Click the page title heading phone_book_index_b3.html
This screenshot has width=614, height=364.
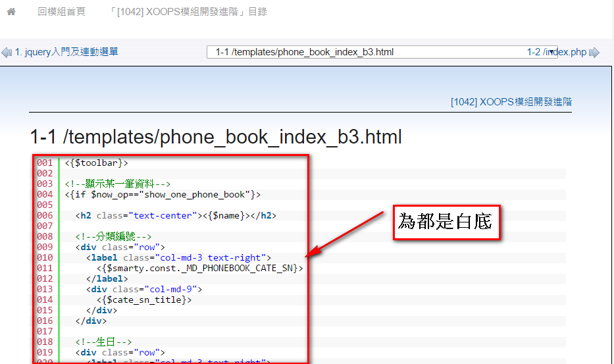(216, 137)
